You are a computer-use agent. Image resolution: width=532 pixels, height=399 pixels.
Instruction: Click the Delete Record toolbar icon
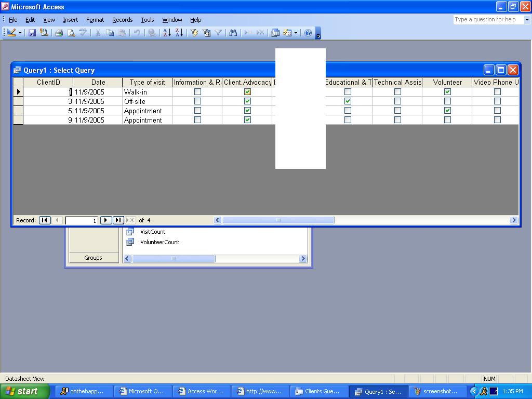tap(260, 33)
